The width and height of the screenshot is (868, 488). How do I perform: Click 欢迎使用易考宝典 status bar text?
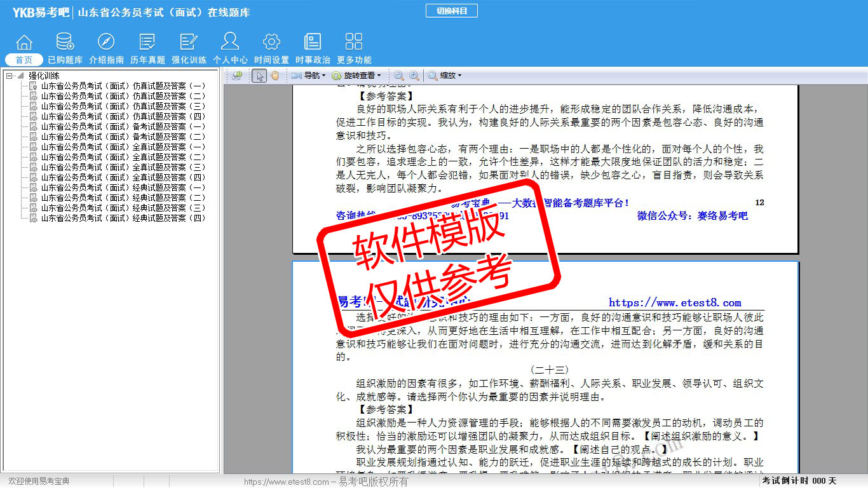click(x=39, y=482)
